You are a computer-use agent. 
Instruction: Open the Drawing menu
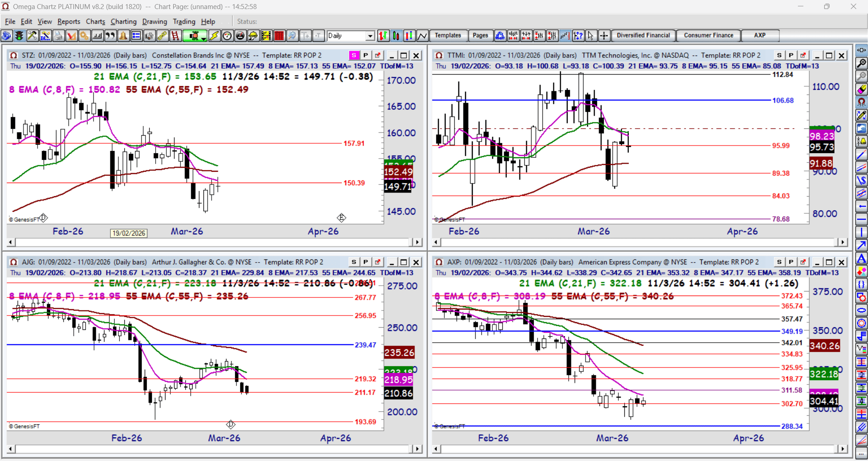(155, 21)
